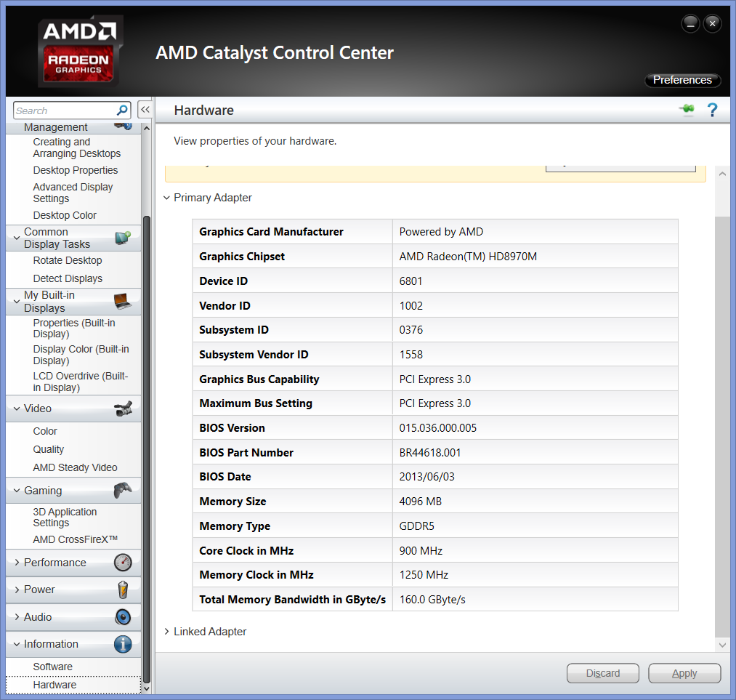The width and height of the screenshot is (736, 700).
Task: Click the sidebar vertical scrollbar thumb
Action: [147, 451]
